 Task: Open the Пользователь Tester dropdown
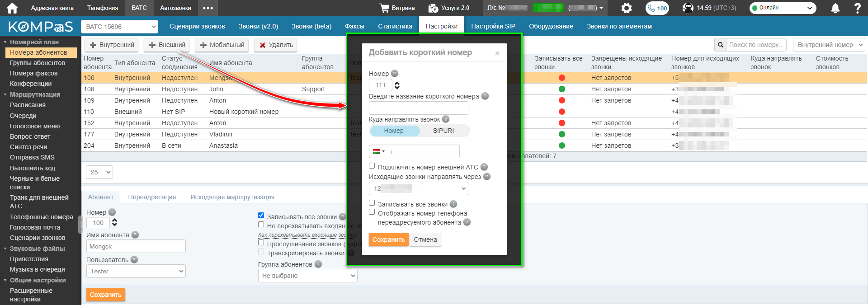tap(136, 271)
